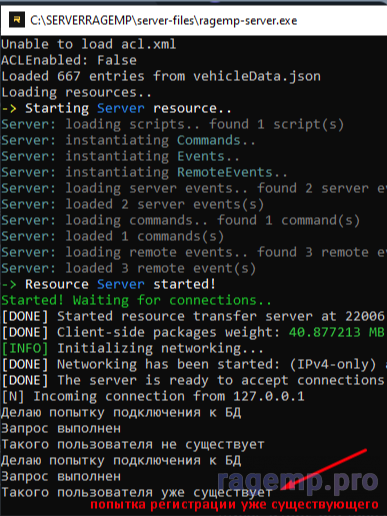Click second 'Запрос выполнен' line
387x516 pixels.
[x=61, y=476]
